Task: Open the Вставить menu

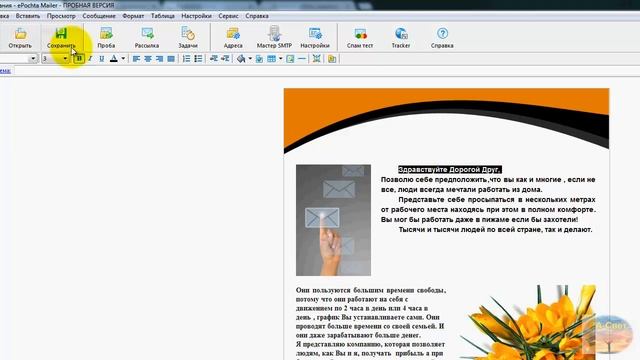Action: pos(28,16)
